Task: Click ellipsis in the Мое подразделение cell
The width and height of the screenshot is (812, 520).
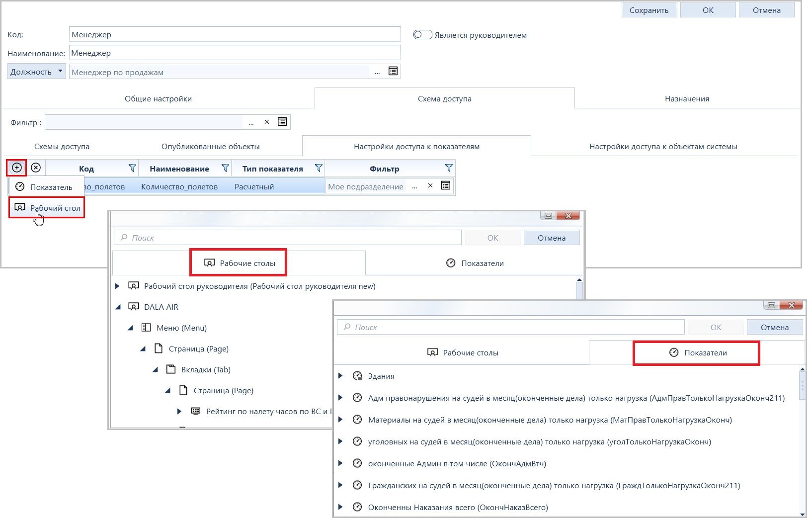Action: point(415,186)
